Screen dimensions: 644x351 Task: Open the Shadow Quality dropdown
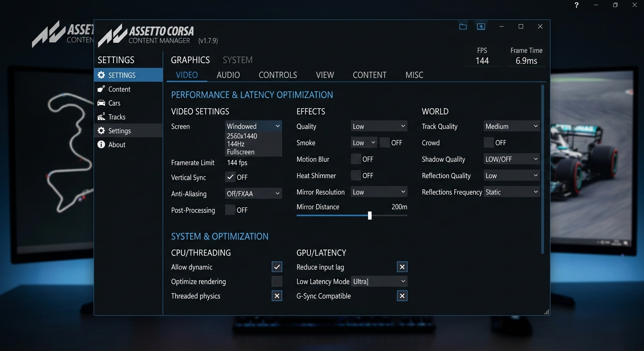(x=512, y=159)
